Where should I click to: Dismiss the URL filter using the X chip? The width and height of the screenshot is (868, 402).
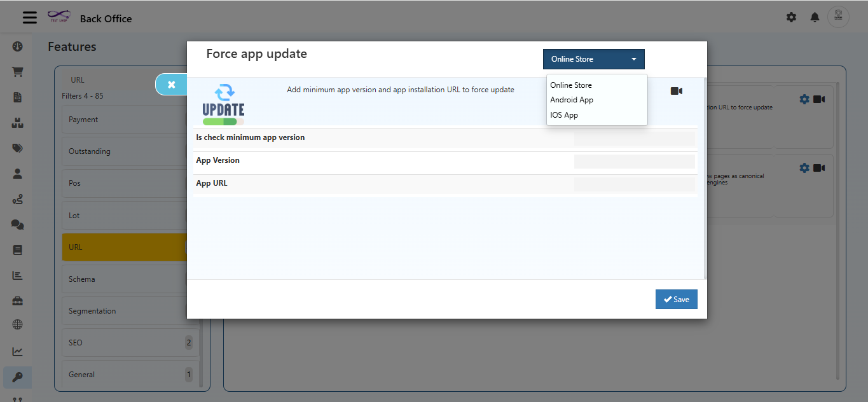tap(170, 84)
